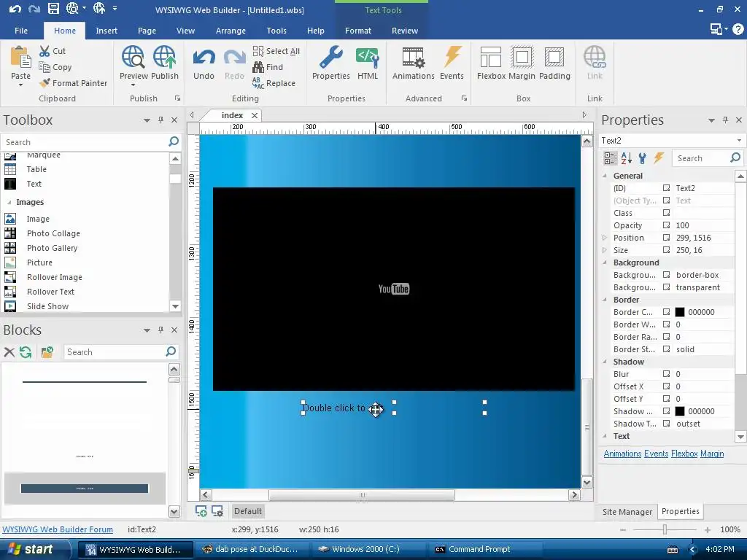
Task: Switch Properties panel to categorized view
Action: 610,158
